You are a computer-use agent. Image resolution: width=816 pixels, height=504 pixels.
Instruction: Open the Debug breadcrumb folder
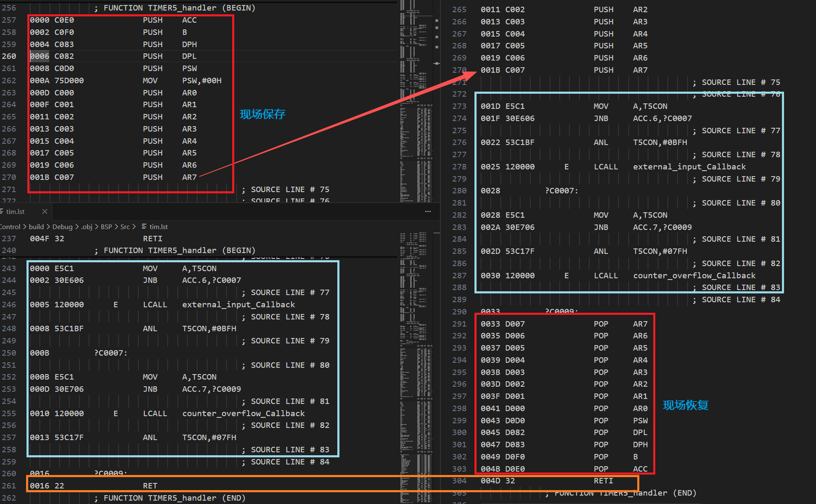click(x=62, y=227)
